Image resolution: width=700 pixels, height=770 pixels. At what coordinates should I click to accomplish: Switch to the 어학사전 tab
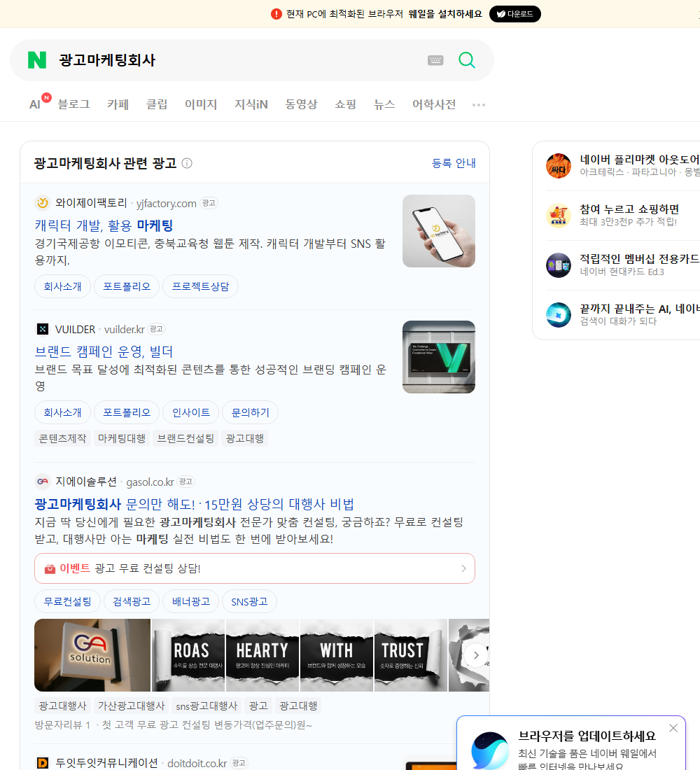coord(434,104)
